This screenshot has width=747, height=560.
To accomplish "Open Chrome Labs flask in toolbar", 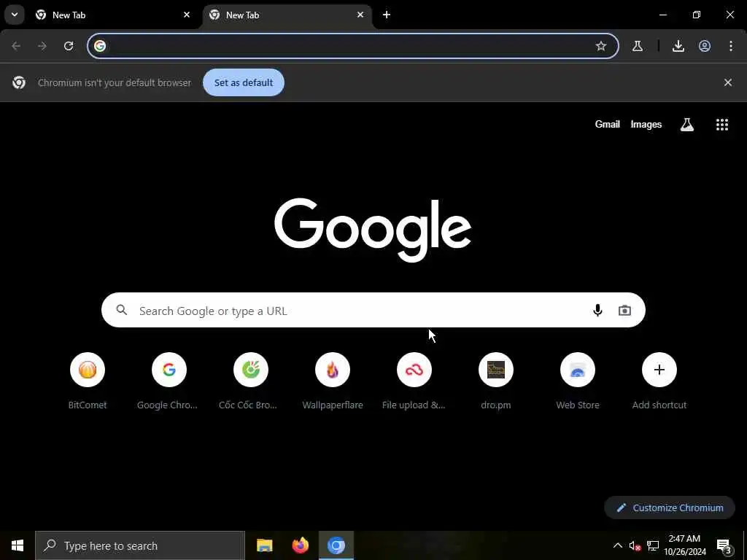I will click(638, 46).
